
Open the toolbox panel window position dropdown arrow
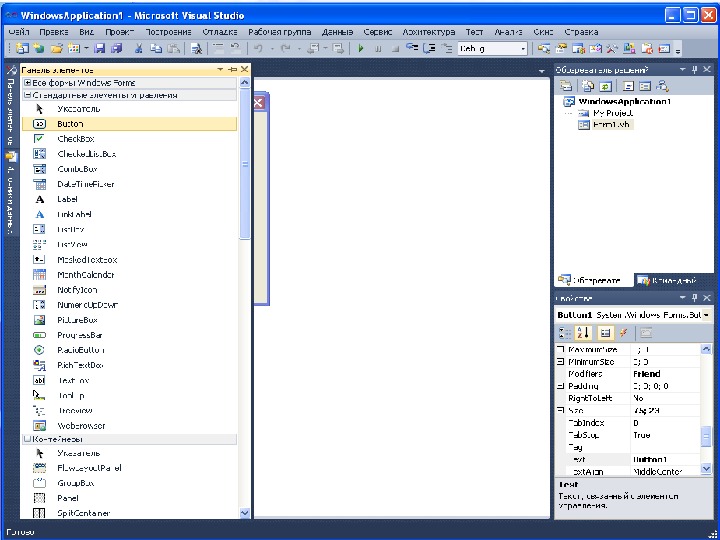[220, 69]
